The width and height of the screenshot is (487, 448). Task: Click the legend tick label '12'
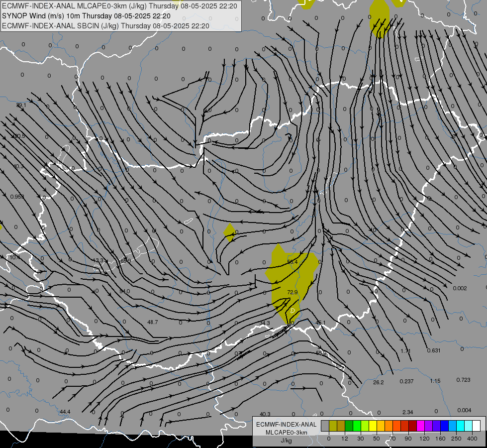click(345, 439)
